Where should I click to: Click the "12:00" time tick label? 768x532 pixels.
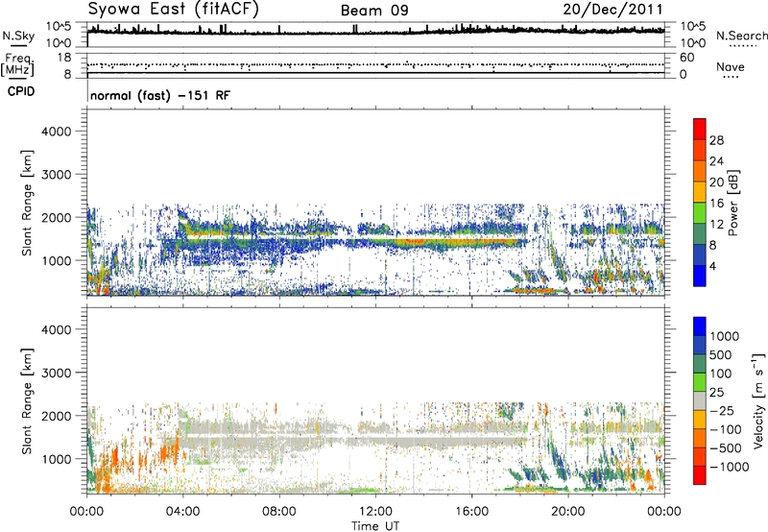[x=375, y=512]
